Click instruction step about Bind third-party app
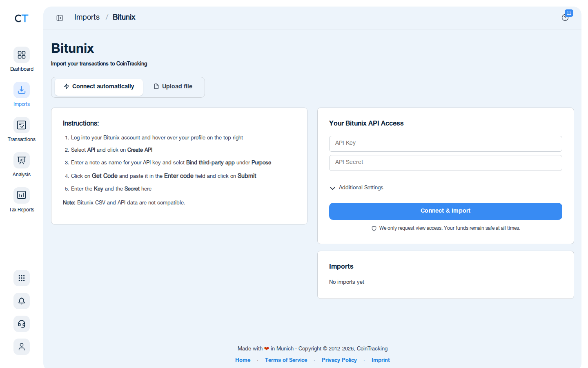Screen dimensions: 588x368 171,163
